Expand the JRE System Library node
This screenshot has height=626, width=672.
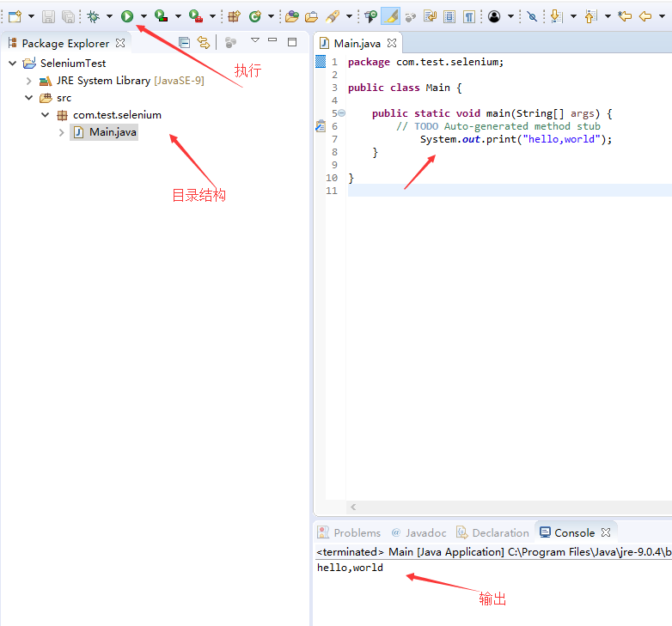click(28, 81)
